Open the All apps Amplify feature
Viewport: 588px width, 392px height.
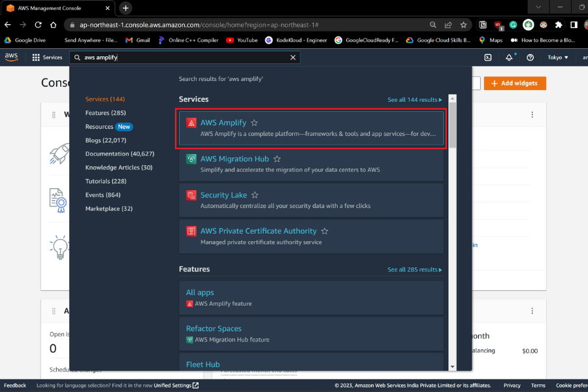(x=311, y=298)
